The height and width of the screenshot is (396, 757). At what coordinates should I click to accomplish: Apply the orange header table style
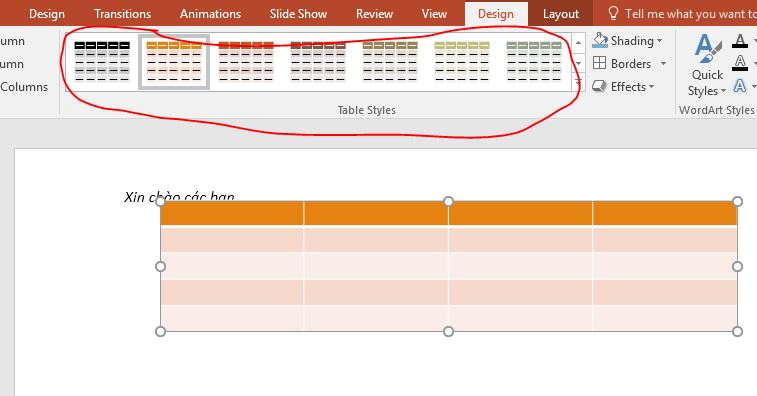pyautogui.click(x=174, y=62)
